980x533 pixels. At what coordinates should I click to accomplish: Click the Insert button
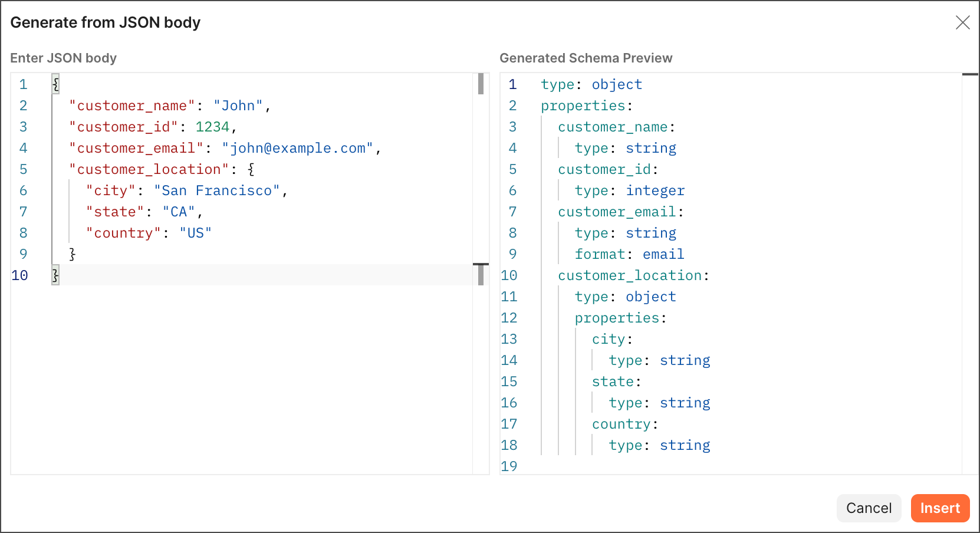(x=940, y=508)
